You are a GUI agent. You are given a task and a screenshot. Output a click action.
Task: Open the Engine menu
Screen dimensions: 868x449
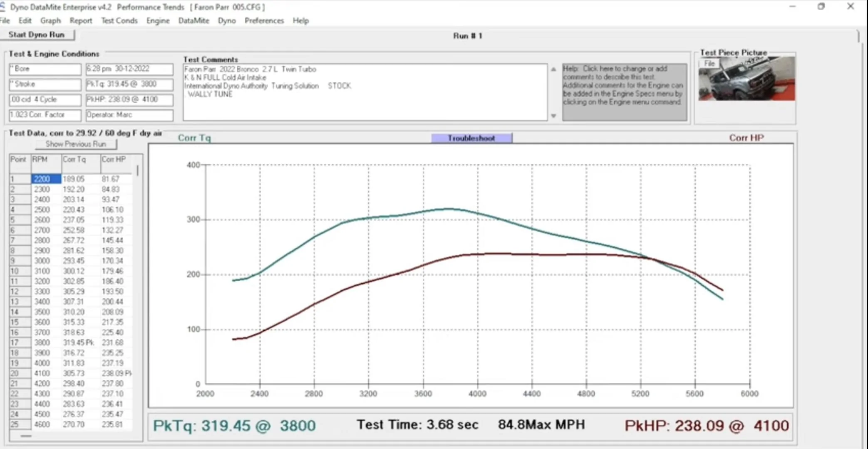tap(158, 20)
